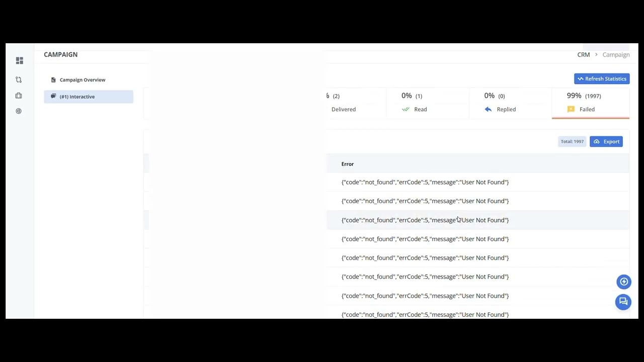Viewport: 644px width, 362px height.
Task: Click the green double-check Read icon
Action: tap(406, 109)
